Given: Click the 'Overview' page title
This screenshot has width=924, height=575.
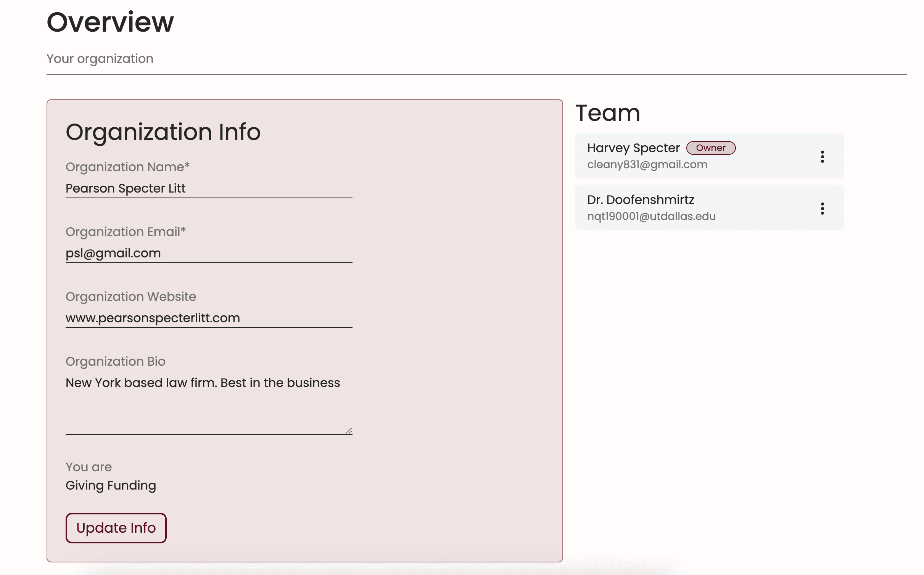Looking at the screenshot, I should point(110,22).
